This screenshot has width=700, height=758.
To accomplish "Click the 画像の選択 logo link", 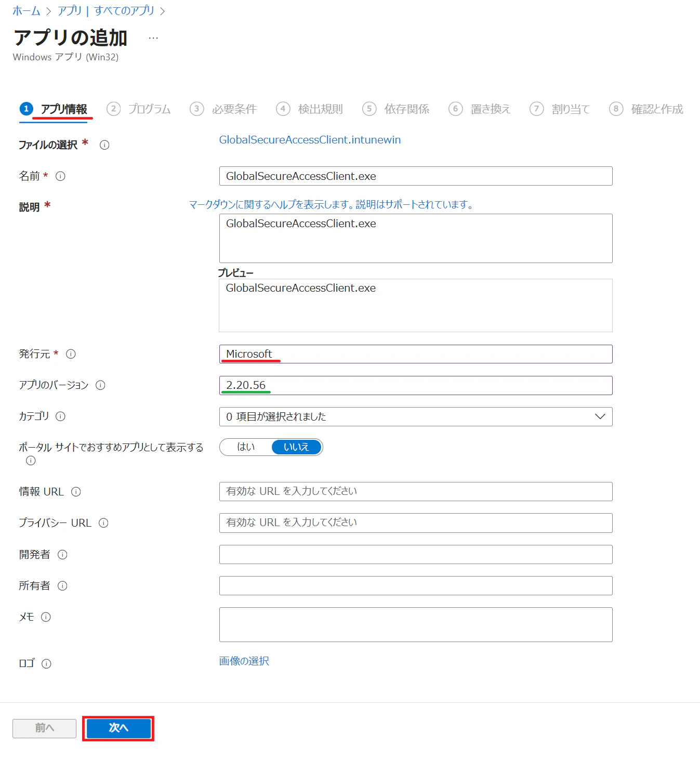I will click(244, 661).
